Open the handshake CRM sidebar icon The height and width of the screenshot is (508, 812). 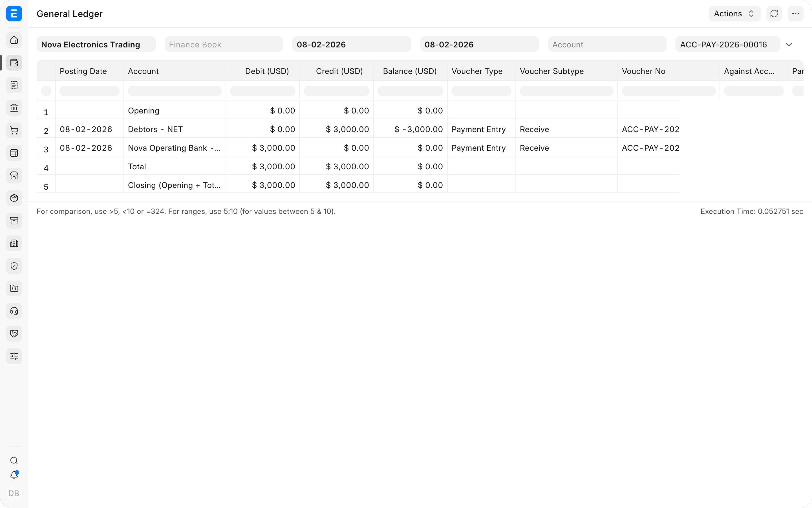coord(14,334)
